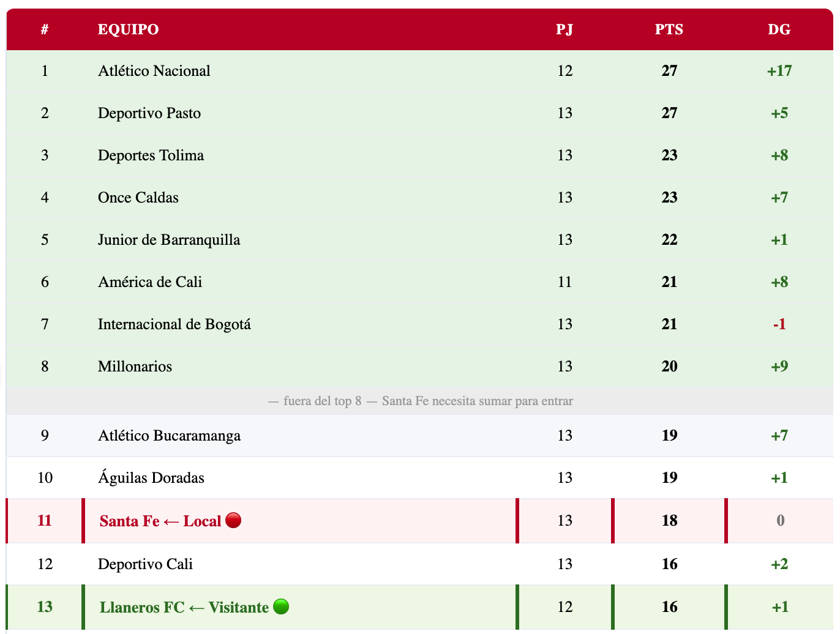
Task: Click the DG column header
Action: click(x=779, y=29)
